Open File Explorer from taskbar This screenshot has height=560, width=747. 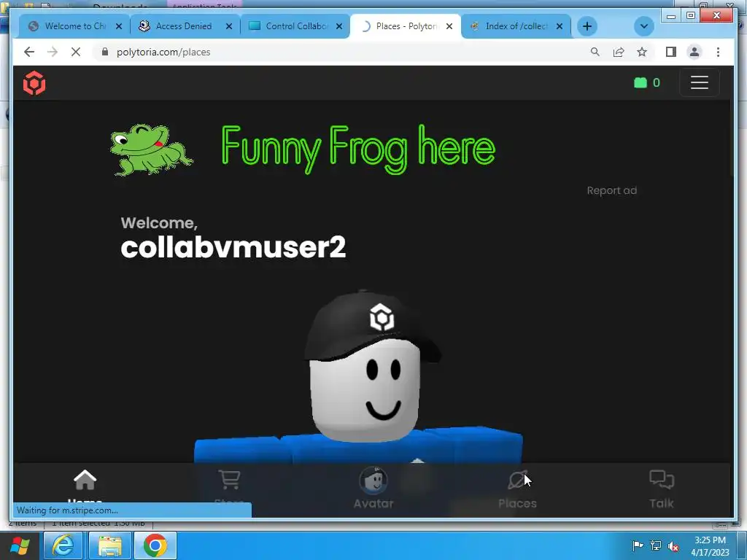click(110, 545)
